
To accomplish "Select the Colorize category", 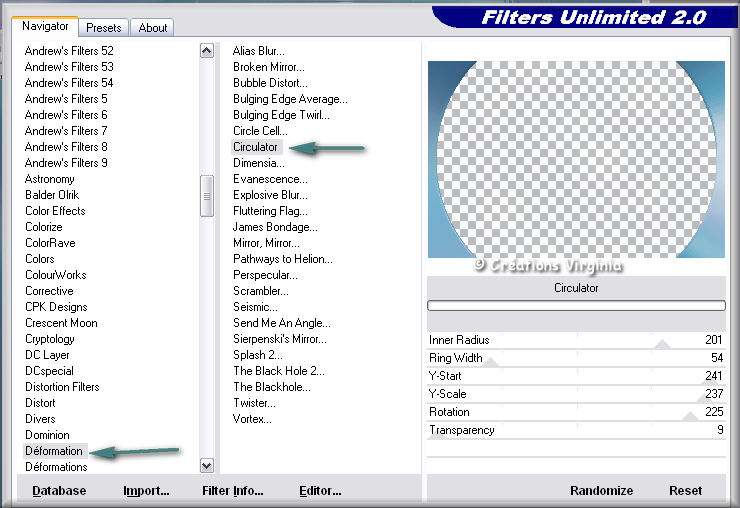I will tap(43, 227).
